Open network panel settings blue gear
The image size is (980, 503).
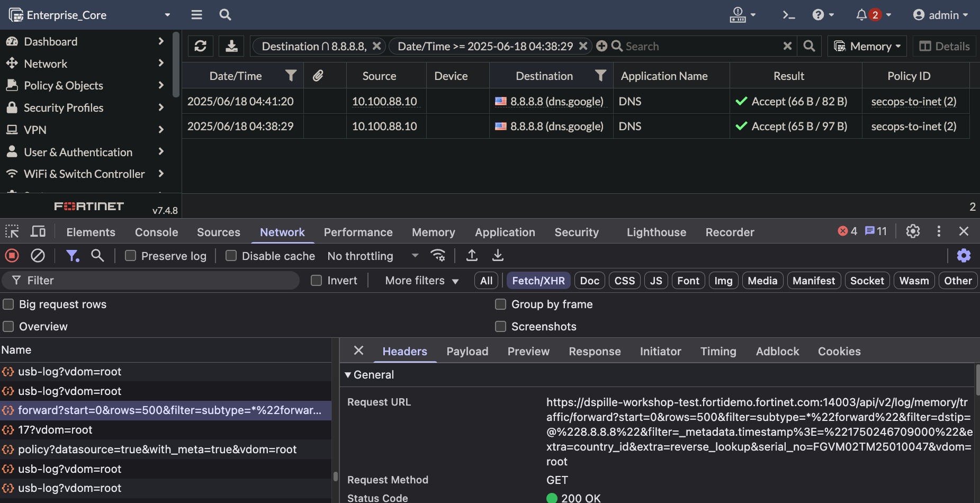tap(964, 256)
